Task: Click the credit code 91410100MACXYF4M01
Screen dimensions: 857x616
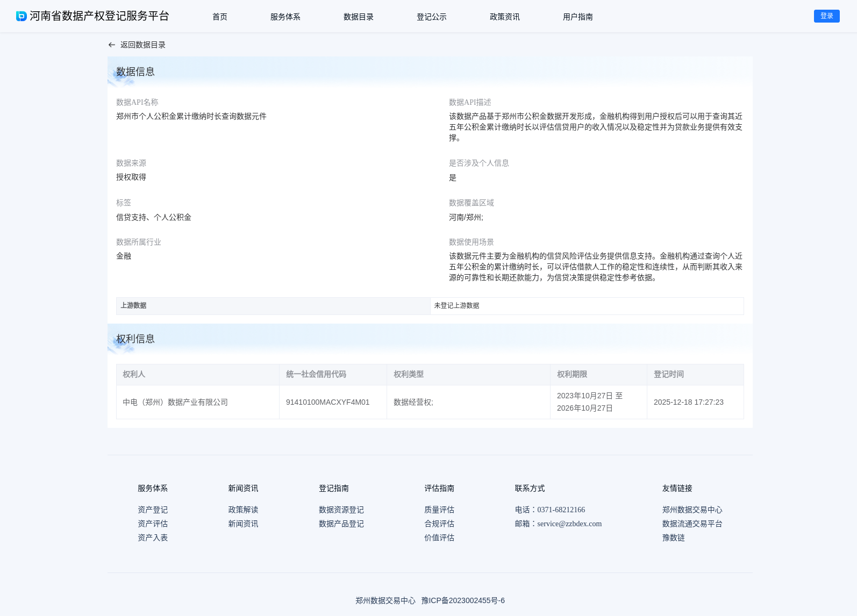Action: coord(328,402)
